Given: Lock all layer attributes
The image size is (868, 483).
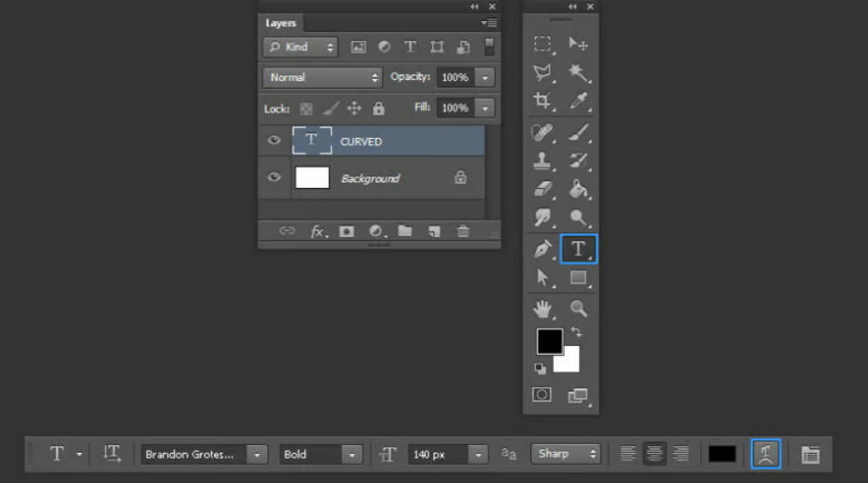Looking at the screenshot, I should pos(379,108).
